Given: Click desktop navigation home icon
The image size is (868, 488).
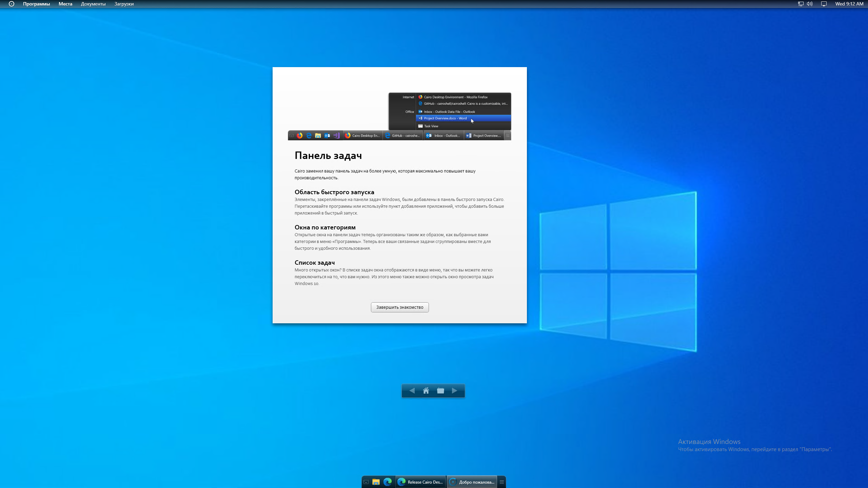Looking at the screenshot, I should coord(426,391).
